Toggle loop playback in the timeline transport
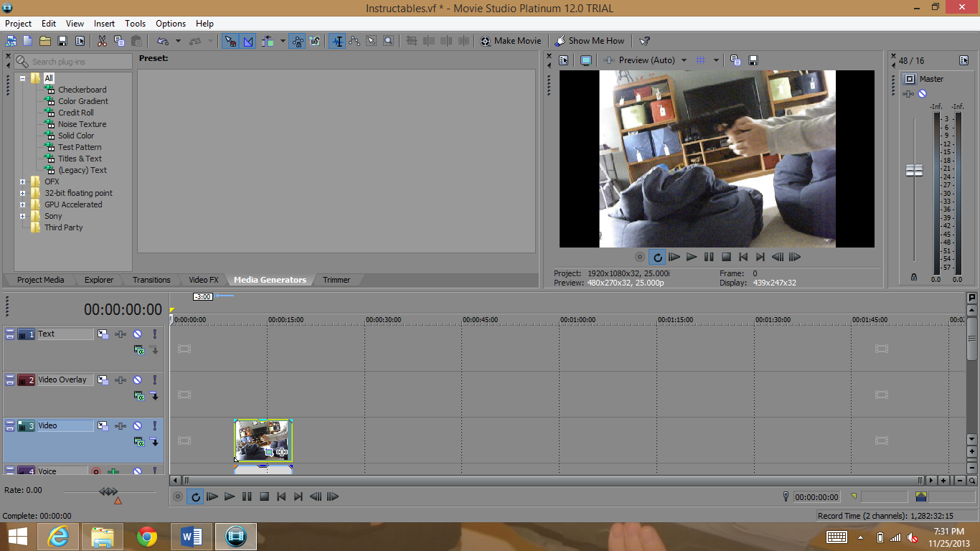The image size is (980, 551). point(195,496)
